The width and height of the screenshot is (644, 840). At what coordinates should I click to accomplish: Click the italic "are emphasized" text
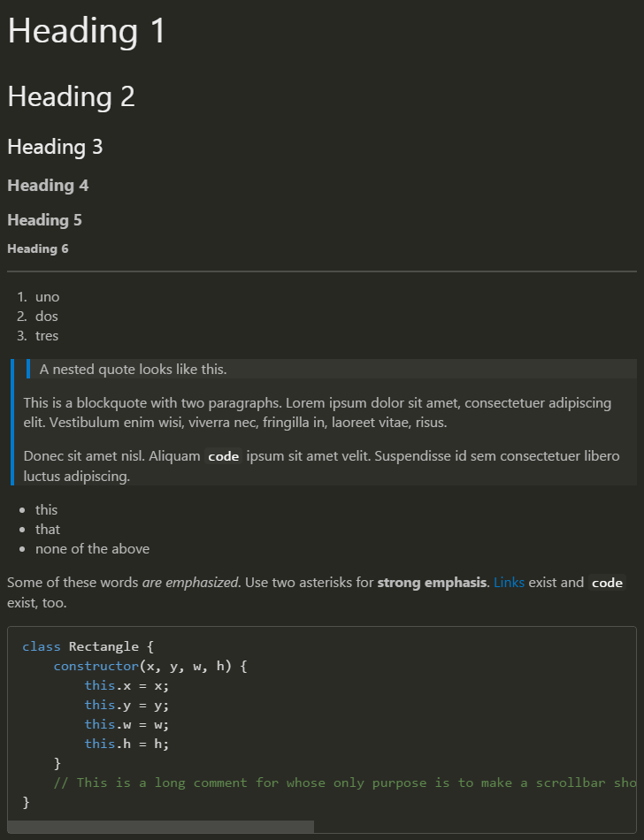point(190,583)
